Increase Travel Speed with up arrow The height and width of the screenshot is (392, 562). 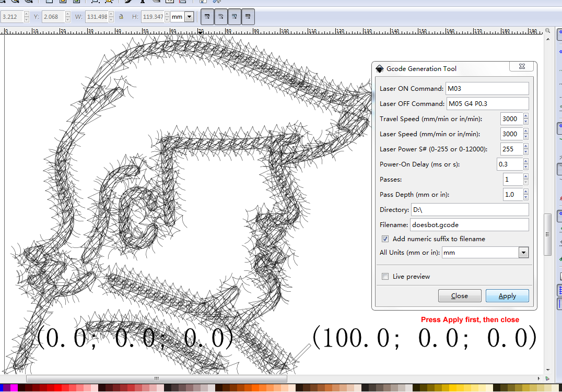pyautogui.click(x=525, y=116)
